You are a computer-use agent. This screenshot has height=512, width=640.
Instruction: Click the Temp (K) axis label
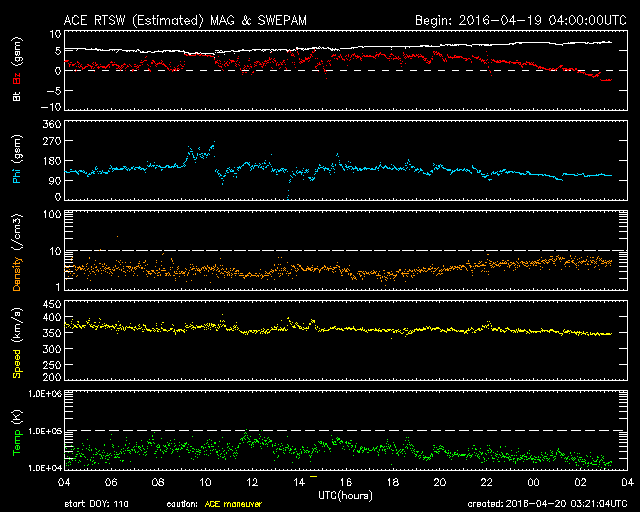pyautogui.click(x=17, y=433)
